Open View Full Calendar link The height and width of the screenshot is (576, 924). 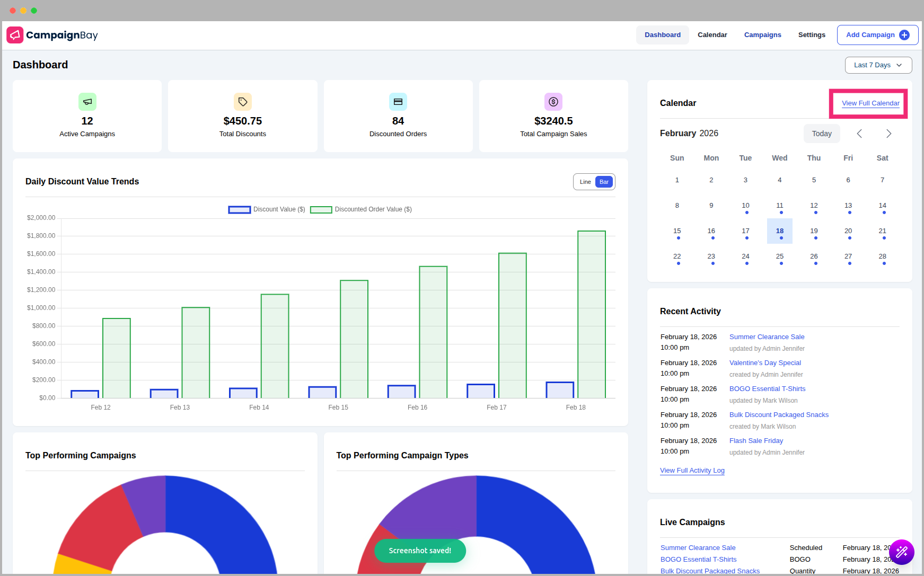coord(870,103)
